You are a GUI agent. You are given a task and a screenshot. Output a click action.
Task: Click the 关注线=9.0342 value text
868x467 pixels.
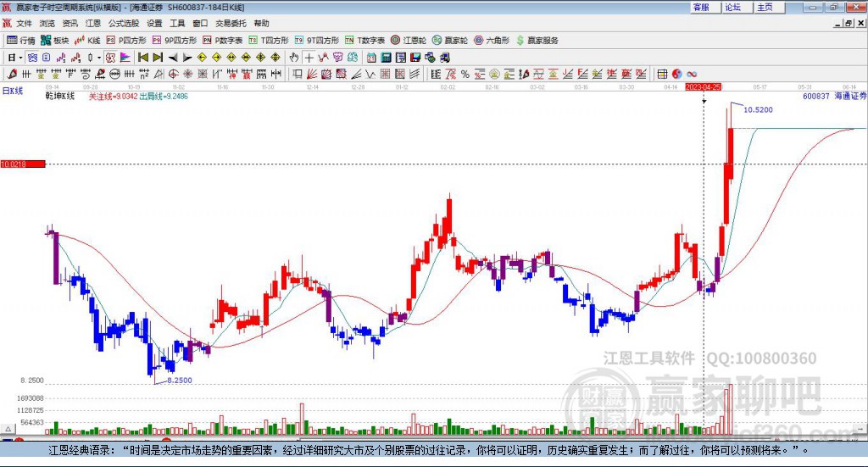tap(113, 97)
